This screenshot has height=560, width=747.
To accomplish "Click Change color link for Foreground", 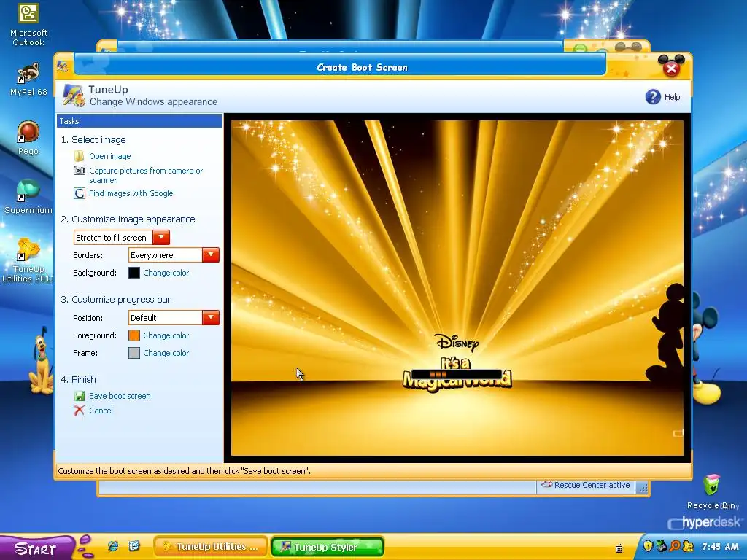I will coord(166,335).
